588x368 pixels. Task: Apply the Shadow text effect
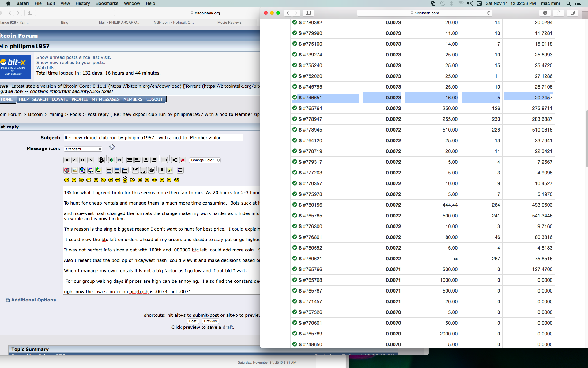pos(119,160)
